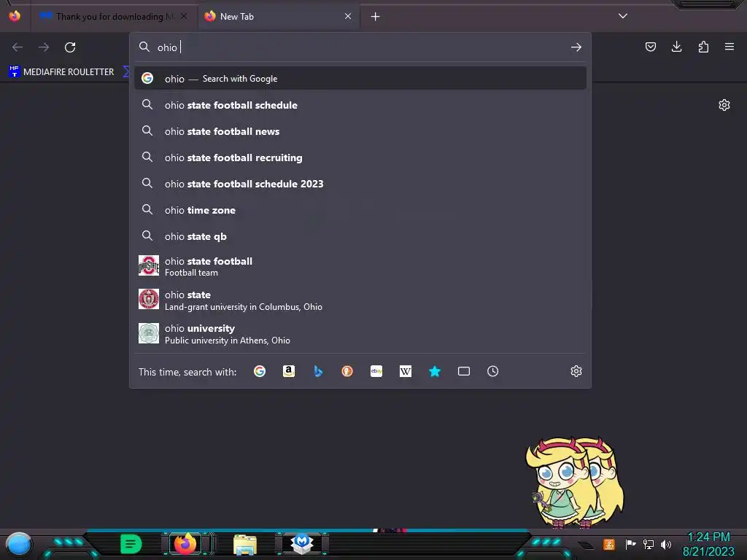Close the New Tab tab
This screenshot has height=560, width=747.
pyautogui.click(x=348, y=16)
